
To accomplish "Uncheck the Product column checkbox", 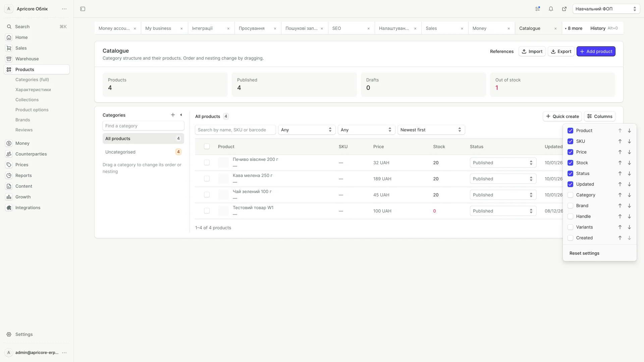I will [570, 131].
